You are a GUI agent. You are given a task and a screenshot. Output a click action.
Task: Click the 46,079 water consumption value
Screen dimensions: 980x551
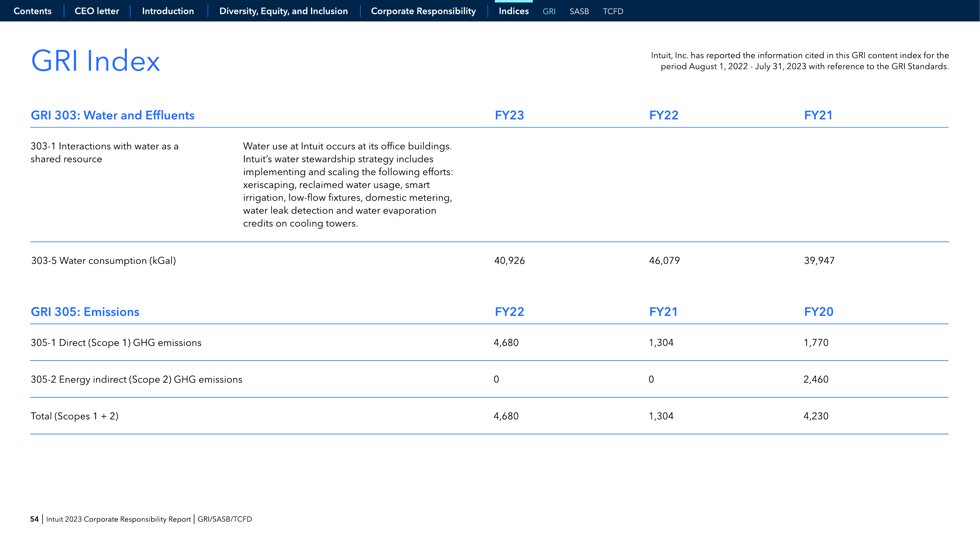664,260
